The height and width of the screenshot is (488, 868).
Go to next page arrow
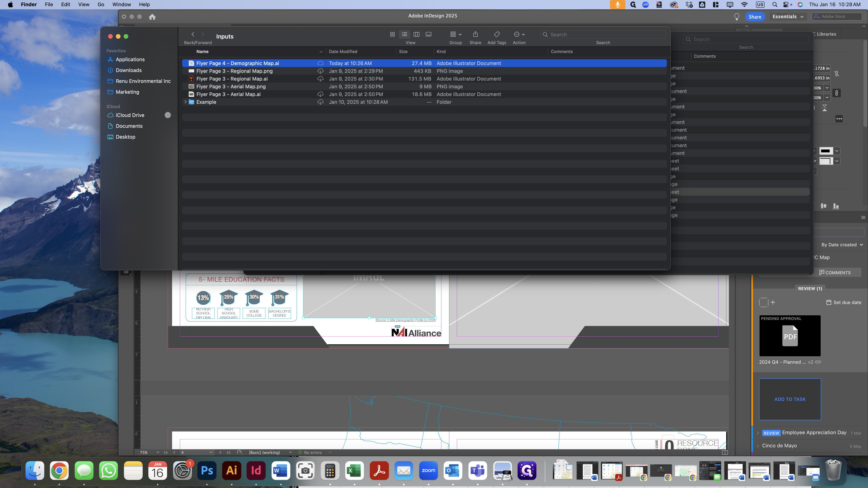[x=220, y=452]
